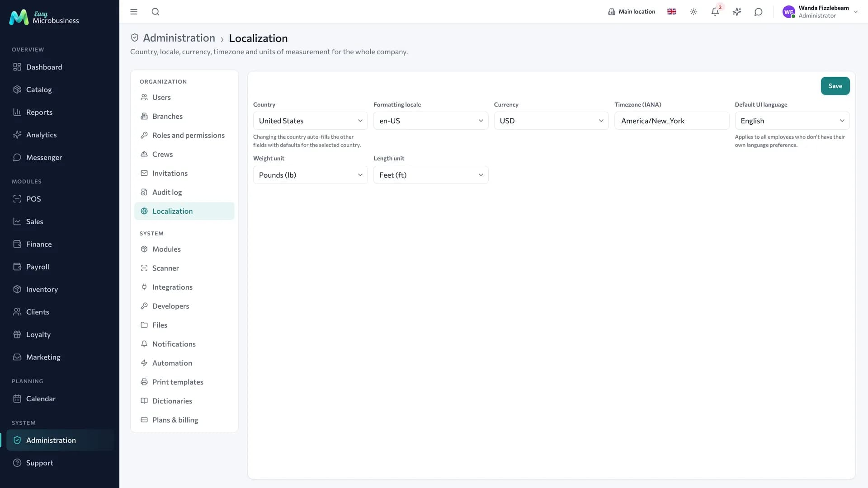Open Invitations settings page
This screenshot has height=488, width=868.
184,173
